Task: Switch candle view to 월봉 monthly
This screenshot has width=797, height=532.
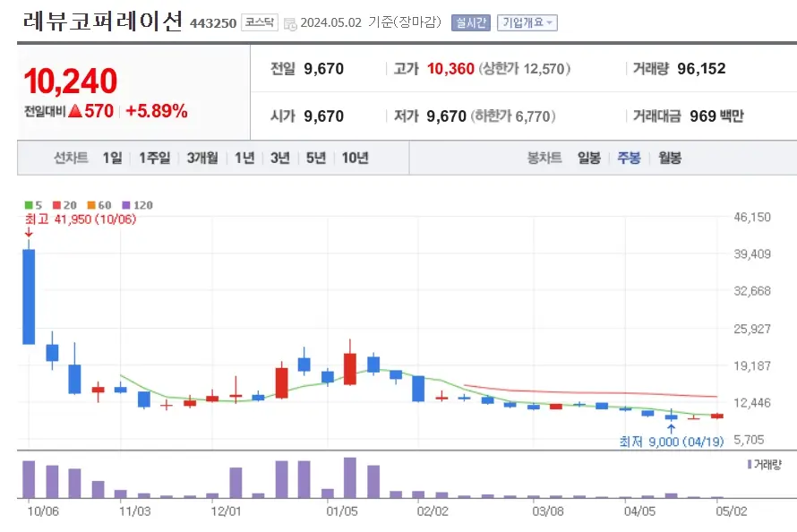Action: point(668,157)
